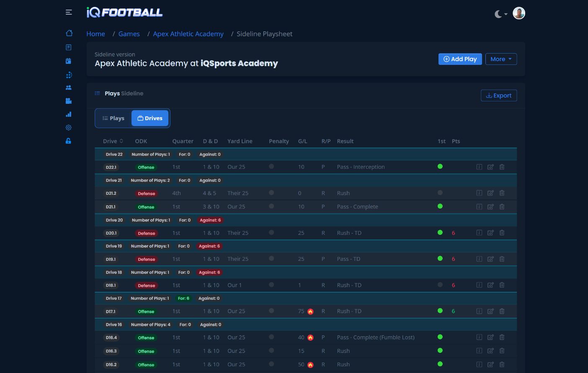Open the calendar sidebar icon
This screenshot has width=588, height=373.
coord(69,61)
